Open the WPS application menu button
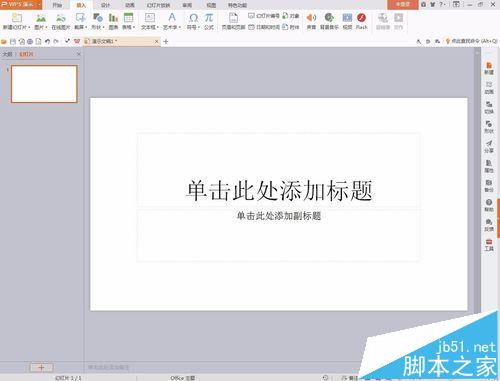This screenshot has width=500, height=381. tap(21, 4)
